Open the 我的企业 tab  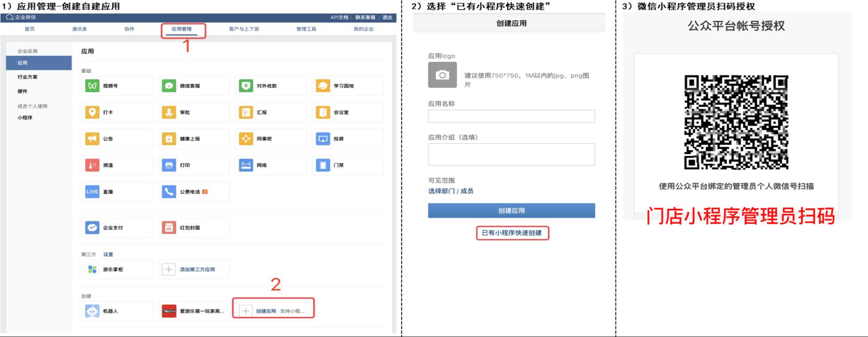364,29
